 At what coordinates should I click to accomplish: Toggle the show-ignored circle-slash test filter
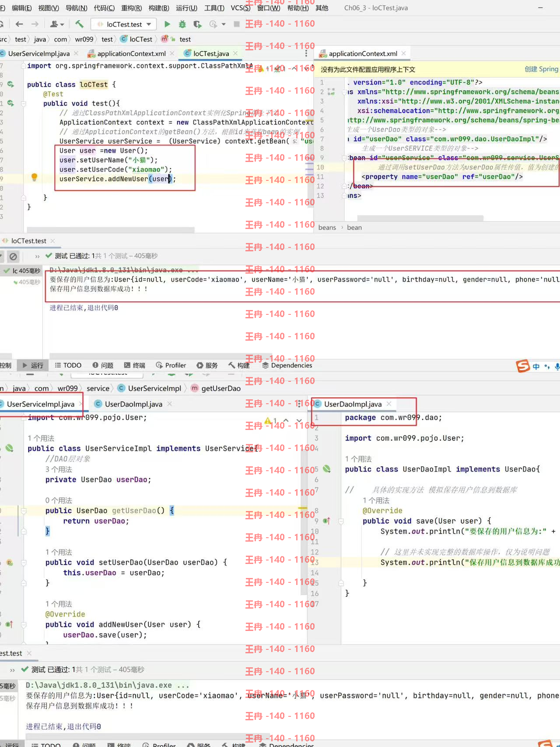[14, 256]
